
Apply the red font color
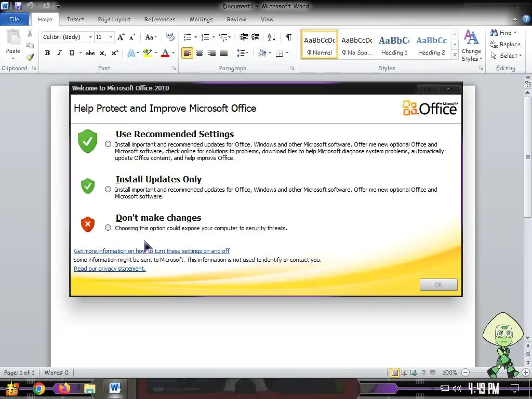(x=165, y=53)
